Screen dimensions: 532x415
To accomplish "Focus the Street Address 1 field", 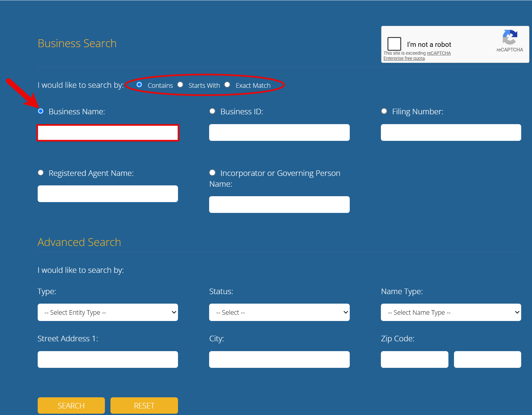I will (x=108, y=359).
